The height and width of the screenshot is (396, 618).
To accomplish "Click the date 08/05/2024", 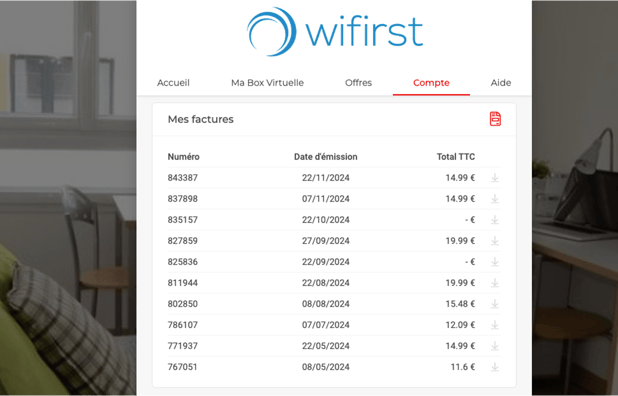I will pos(326,367).
